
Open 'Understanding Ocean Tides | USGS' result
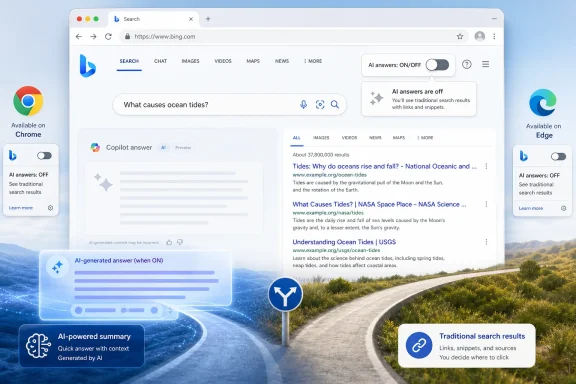344,242
